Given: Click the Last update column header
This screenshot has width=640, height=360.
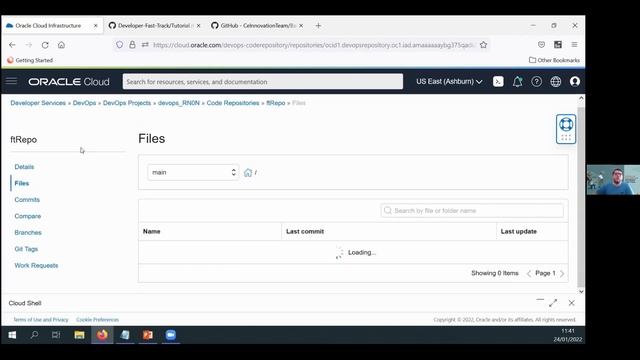Looking at the screenshot, I should [x=519, y=231].
